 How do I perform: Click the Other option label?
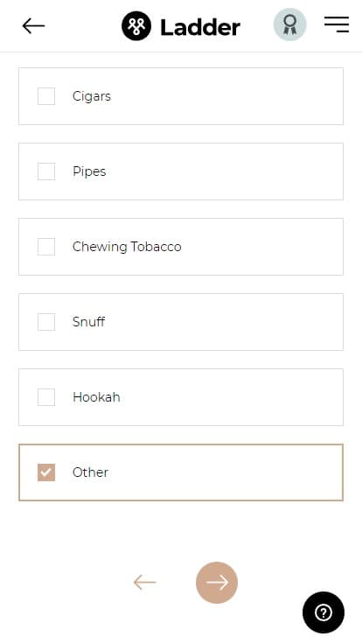(x=90, y=472)
